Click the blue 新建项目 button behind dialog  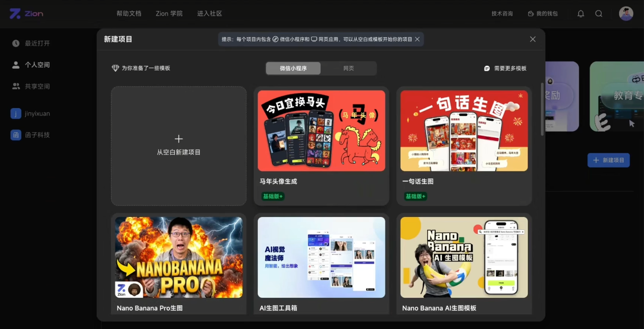[x=608, y=160]
